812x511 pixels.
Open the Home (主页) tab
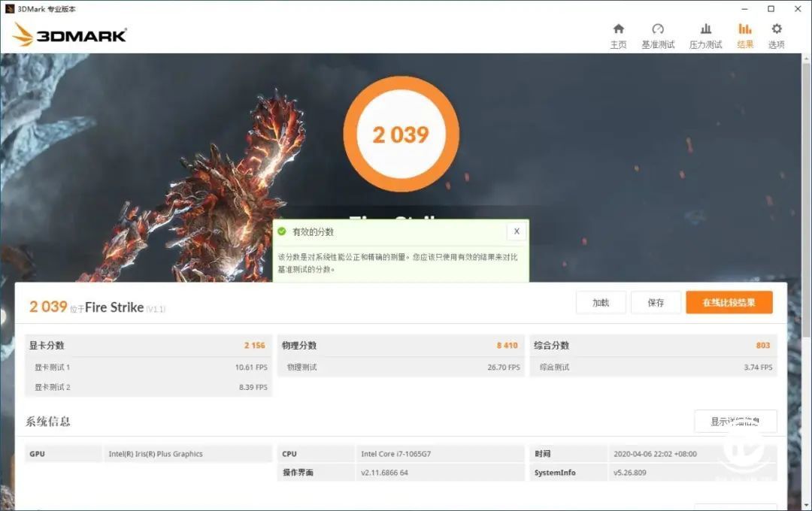(618, 36)
